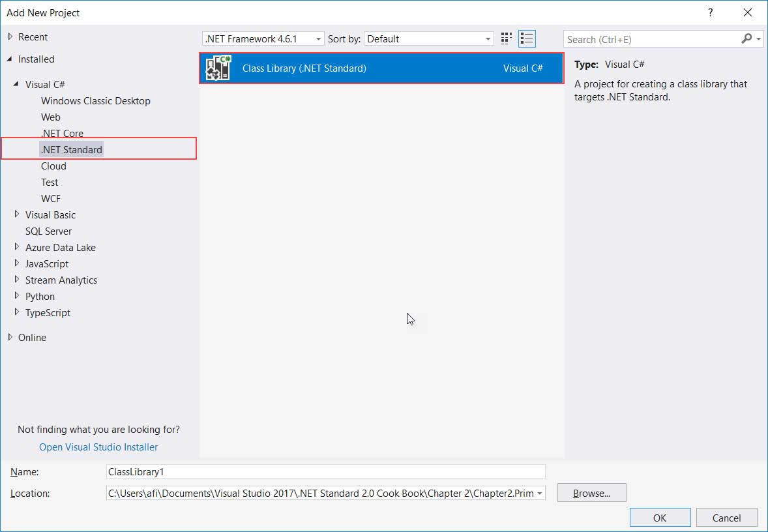Select the Visual C# tree label
This screenshot has width=768, height=532.
coord(45,84)
